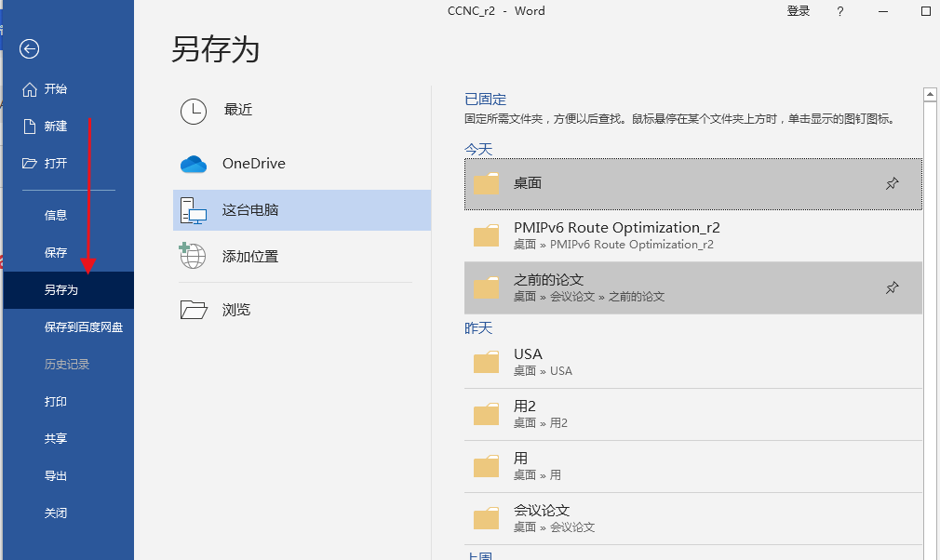Click the scrollbar up arrow
The width and height of the screenshot is (940, 560).
931,92
